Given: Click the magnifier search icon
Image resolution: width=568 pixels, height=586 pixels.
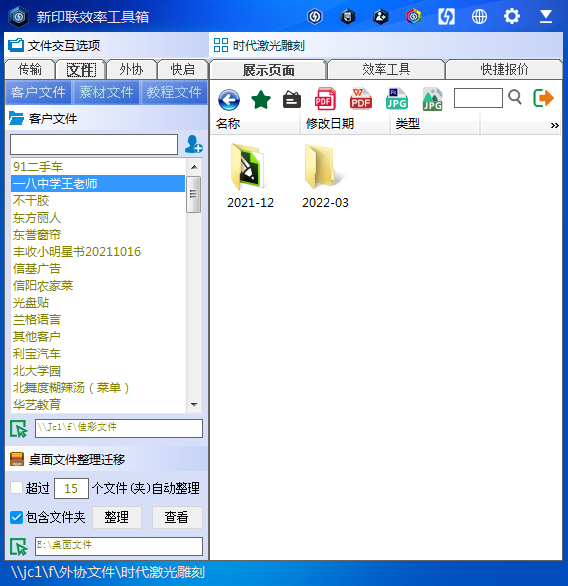Looking at the screenshot, I should click(515, 98).
